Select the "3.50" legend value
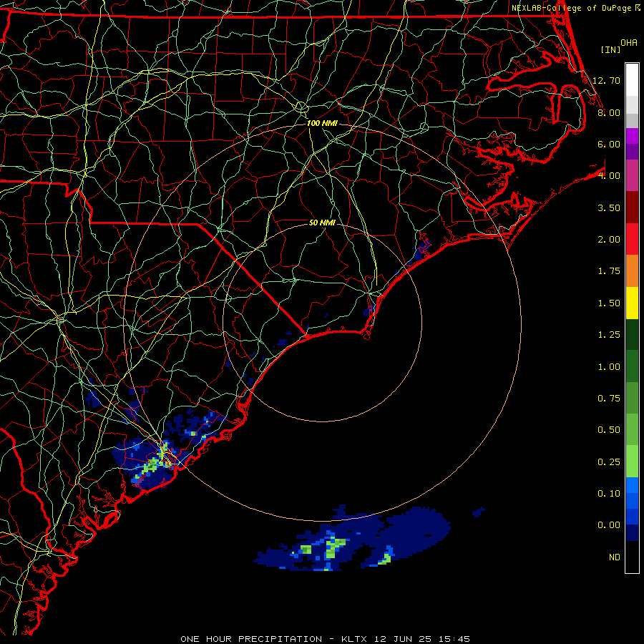Screen dimensions: 644x644 pos(608,208)
